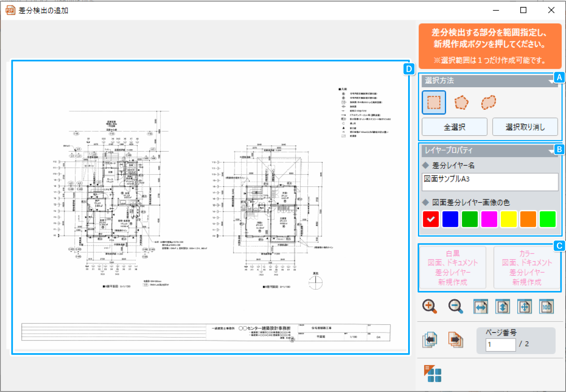Pick the dark green layer color swatch
The height and width of the screenshot is (392, 566).
(470, 219)
